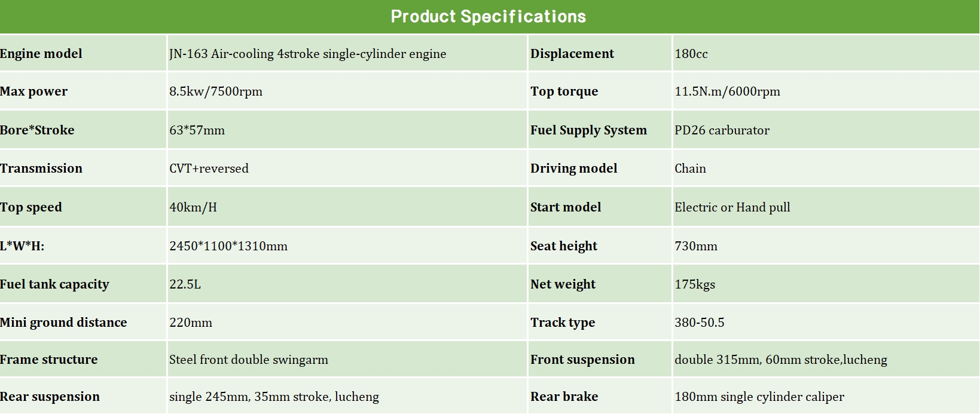Click the Product Specifications header title
Screen dimensions: 980x414
click(x=489, y=17)
